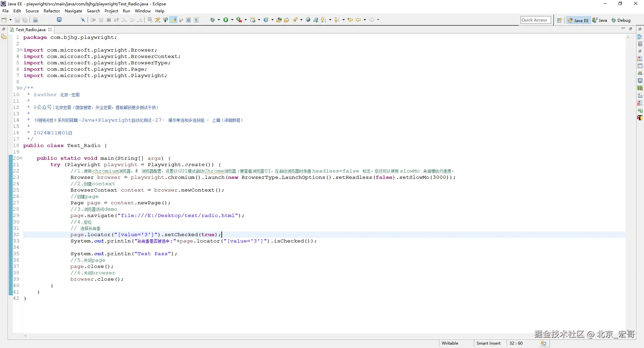Collapse the Javadoc comment at line 9

[21, 88]
